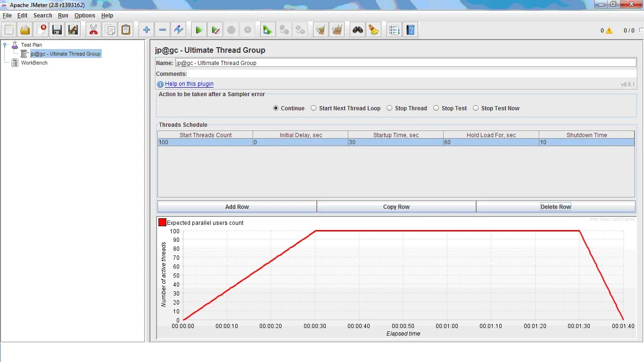Open the Help on this plugin link
Screen dimensions: 644x362
click(x=189, y=84)
